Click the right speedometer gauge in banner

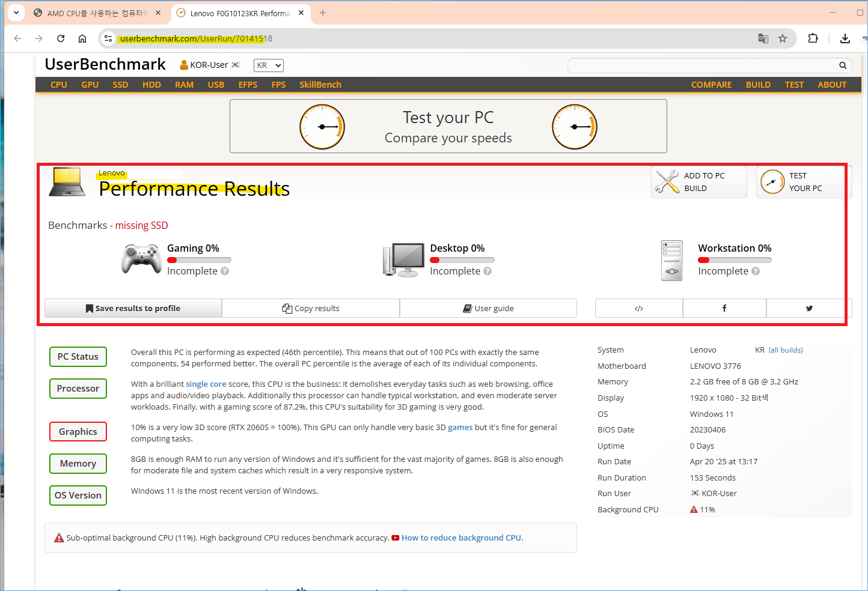point(575,127)
